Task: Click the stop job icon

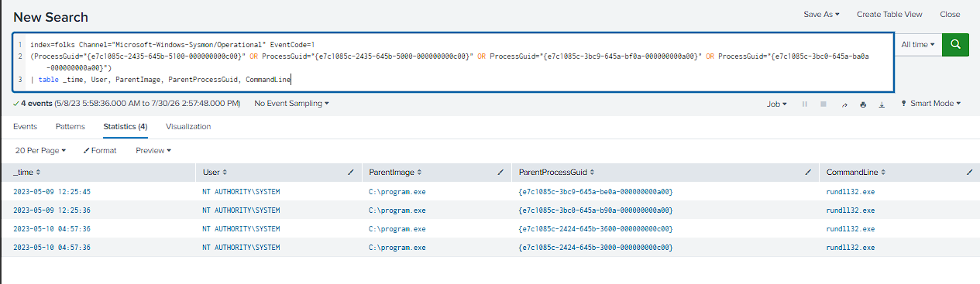Action: 824,104
